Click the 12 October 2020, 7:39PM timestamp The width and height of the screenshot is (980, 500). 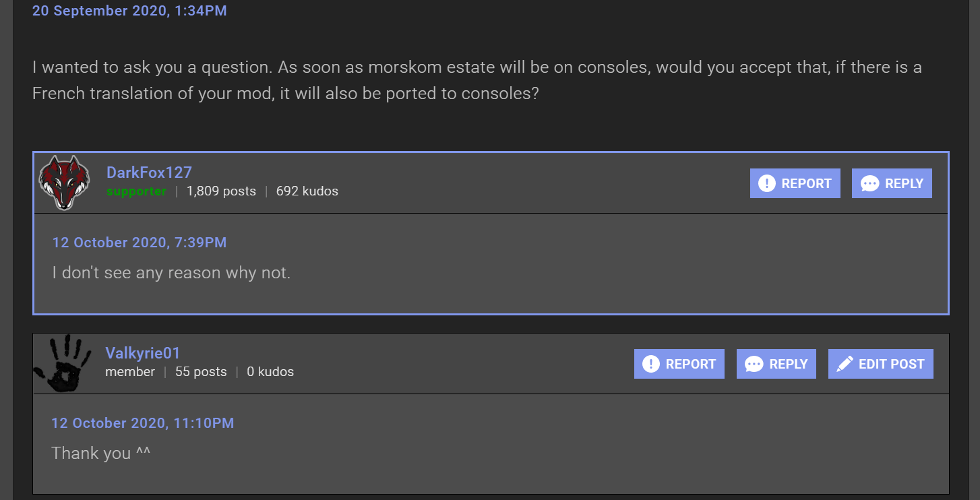click(x=140, y=243)
